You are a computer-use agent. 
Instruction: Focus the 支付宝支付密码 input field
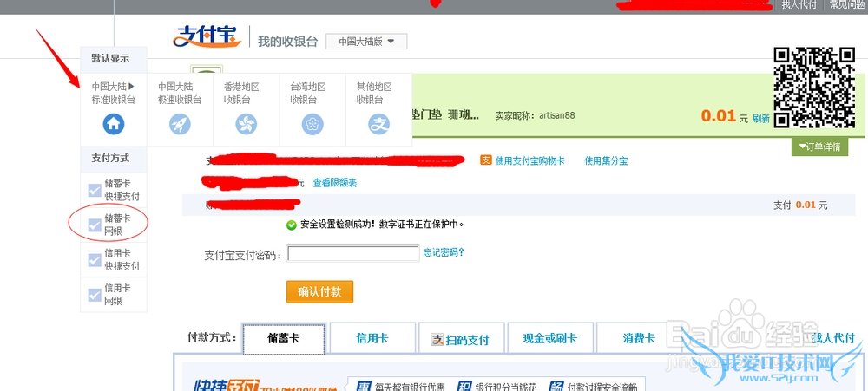point(353,254)
